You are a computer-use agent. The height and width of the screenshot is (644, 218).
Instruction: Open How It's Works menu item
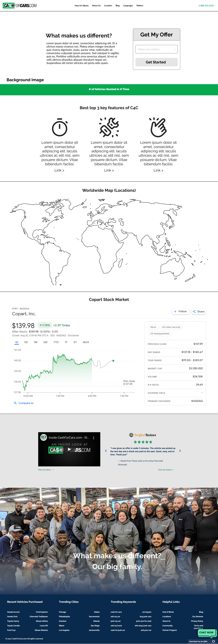click(82, 5)
